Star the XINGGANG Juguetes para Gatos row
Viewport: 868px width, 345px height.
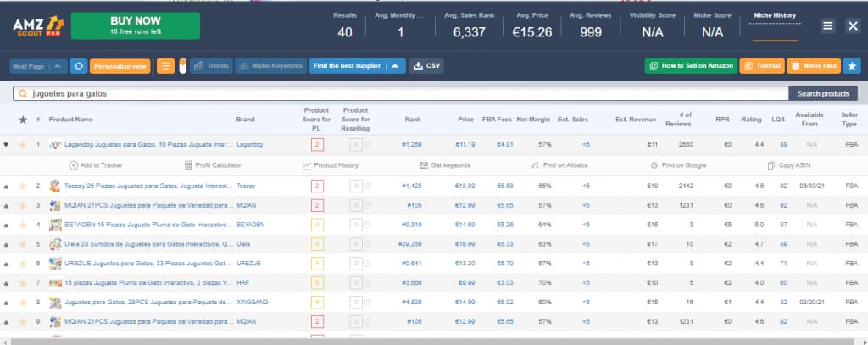pos(23,303)
